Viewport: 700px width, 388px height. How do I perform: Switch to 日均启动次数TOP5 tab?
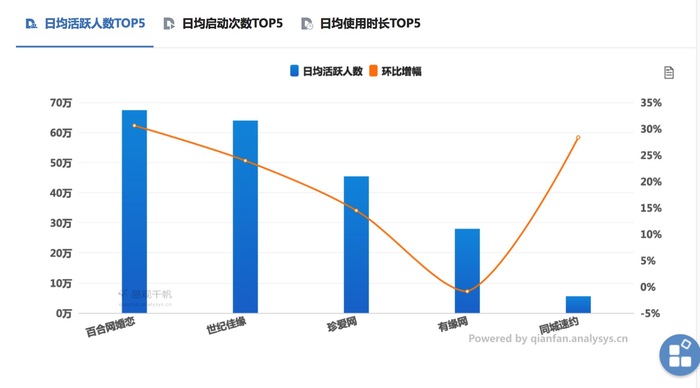[223, 24]
